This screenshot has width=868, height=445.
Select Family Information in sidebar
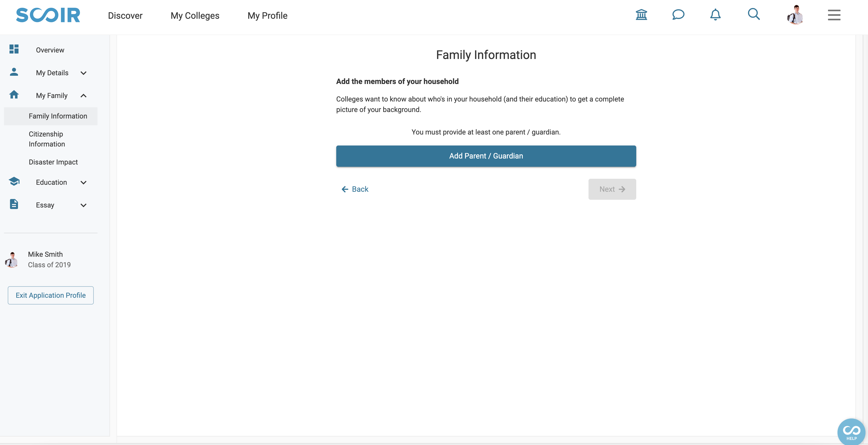pos(50,116)
